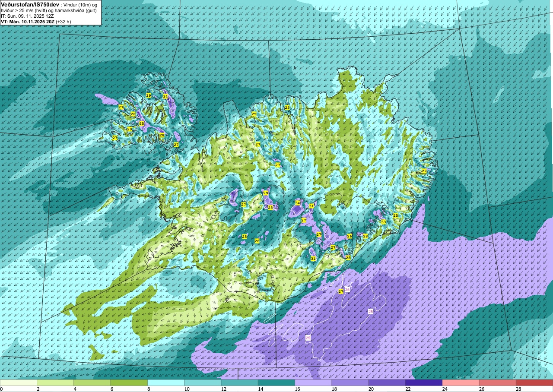Pick the 8–10 m/s light cyan legend swatch
The height and width of the screenshot is (392, 553).
coord(166,383)
